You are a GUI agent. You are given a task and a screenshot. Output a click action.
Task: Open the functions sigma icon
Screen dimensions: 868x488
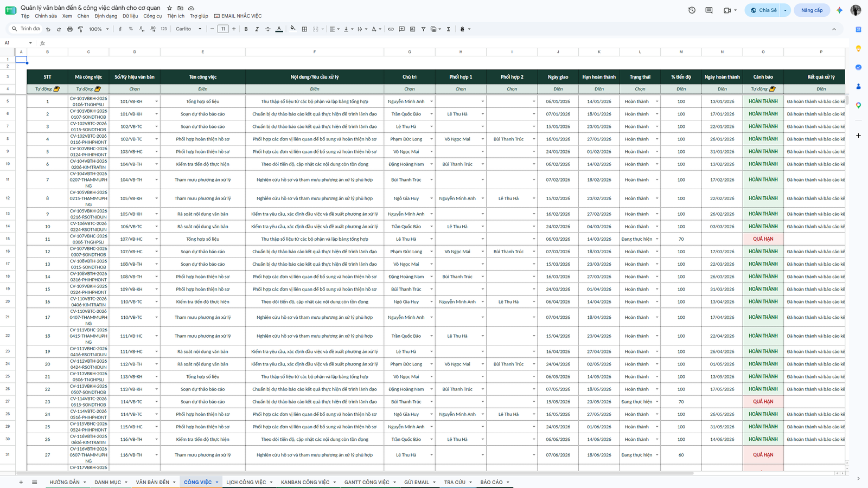click(449, 29)
